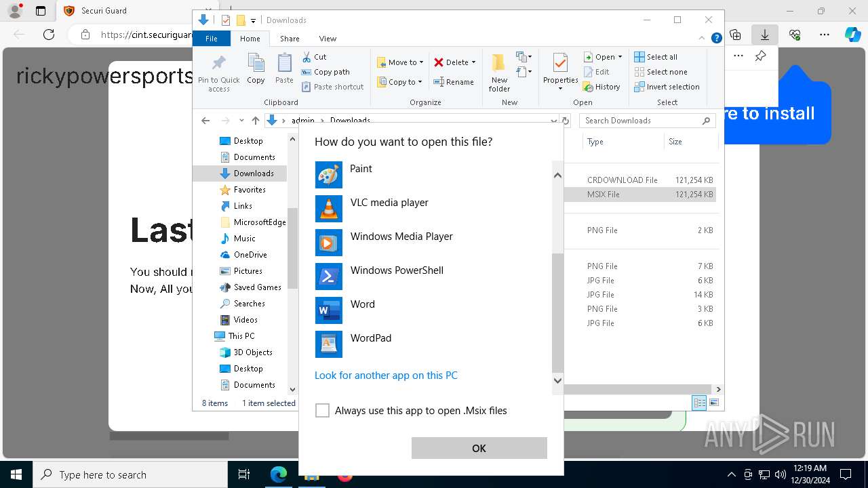The height and width of the screenshot is (488, 868).
Task: Click Rename in Organize group
Action: point(454,82)
